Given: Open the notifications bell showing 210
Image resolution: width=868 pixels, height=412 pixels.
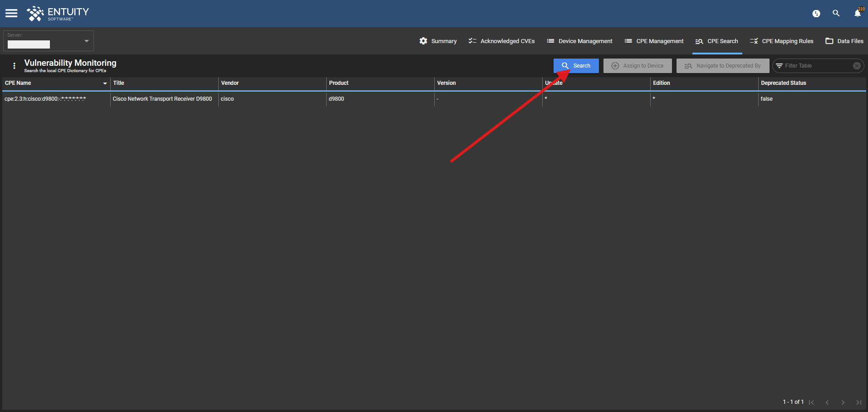Looking at the screenshot, I should [x=858, y=13].
